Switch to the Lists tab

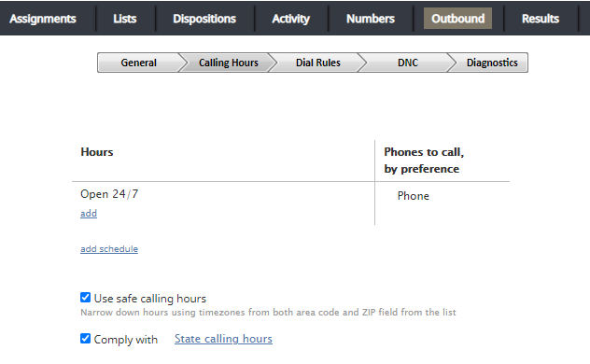pyautogui.click(x=124, y=19)
